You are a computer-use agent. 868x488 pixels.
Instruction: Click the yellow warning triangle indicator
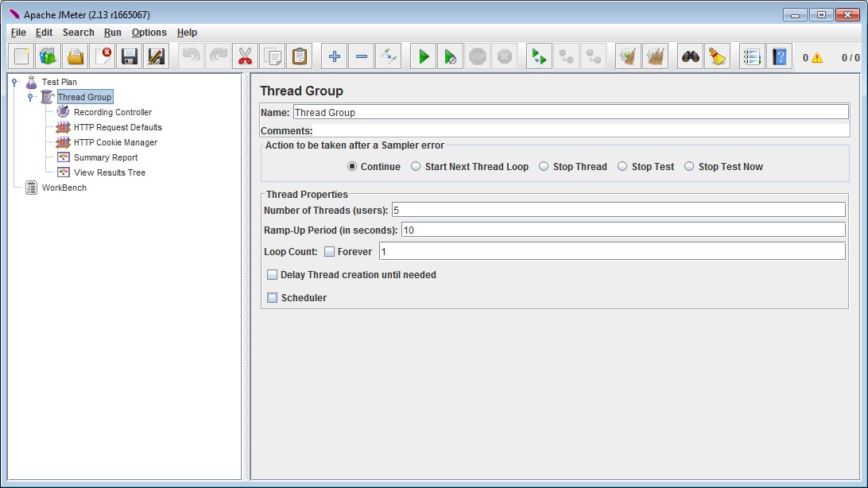[817, 57]
